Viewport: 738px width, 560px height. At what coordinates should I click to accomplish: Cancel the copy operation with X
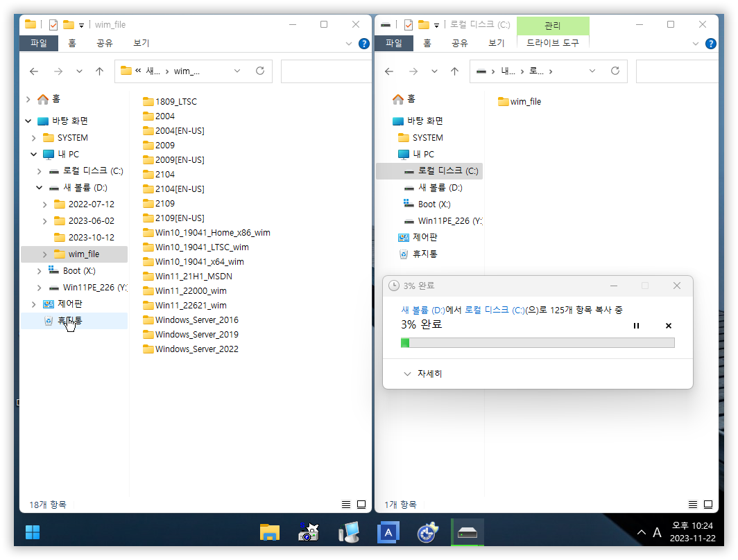pyautogui.click(x=669, y=325)
